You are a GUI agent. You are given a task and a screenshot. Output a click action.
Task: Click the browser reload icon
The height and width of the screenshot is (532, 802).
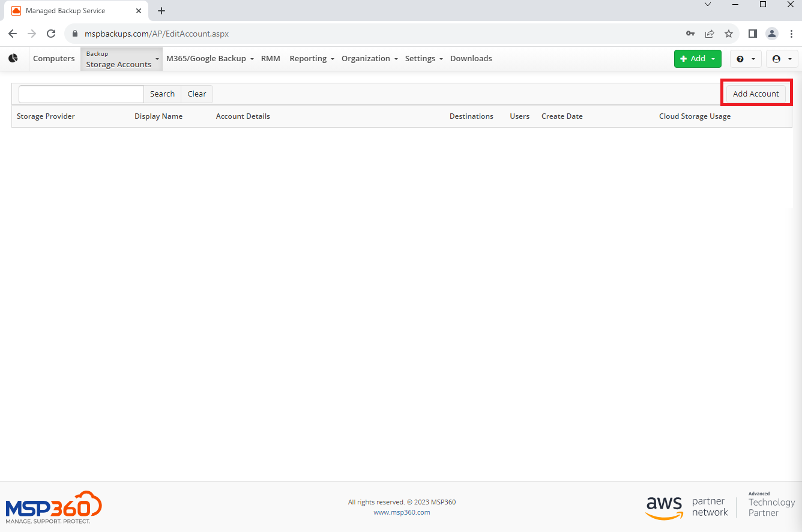[x=51, y=34]
